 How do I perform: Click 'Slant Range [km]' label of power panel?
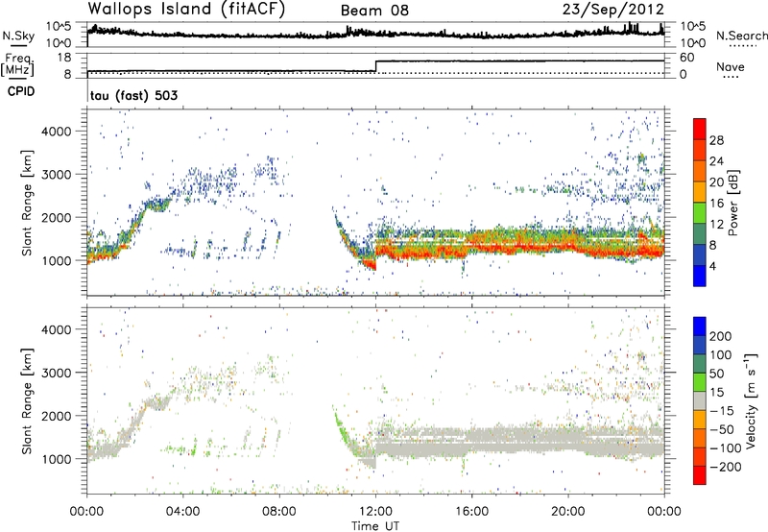tap(27, 203)
